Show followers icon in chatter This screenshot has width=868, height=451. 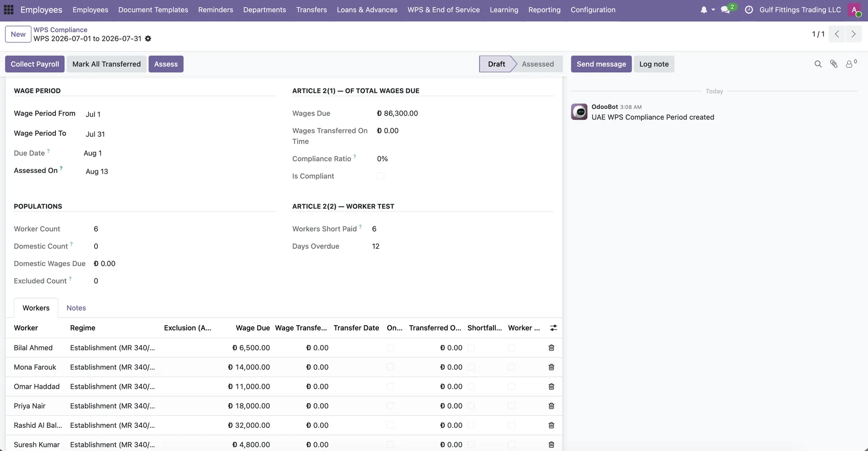[x=851, y=64]
